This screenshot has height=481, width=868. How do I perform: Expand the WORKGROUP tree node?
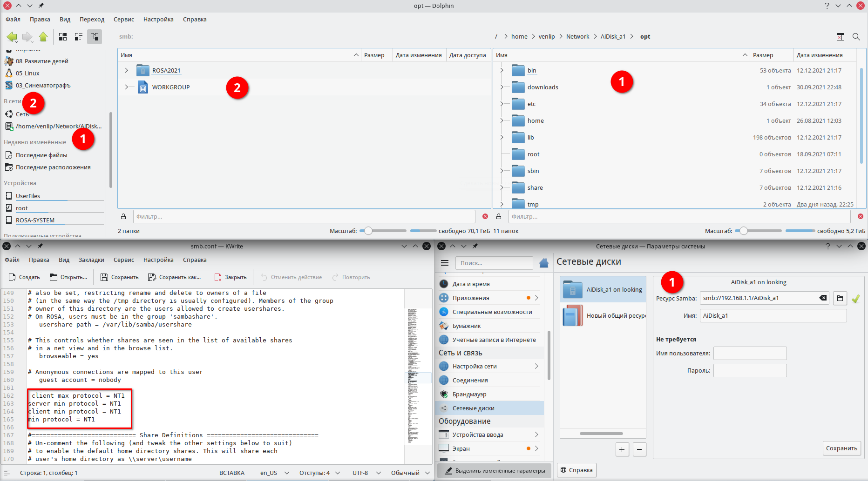pos(126,87)
